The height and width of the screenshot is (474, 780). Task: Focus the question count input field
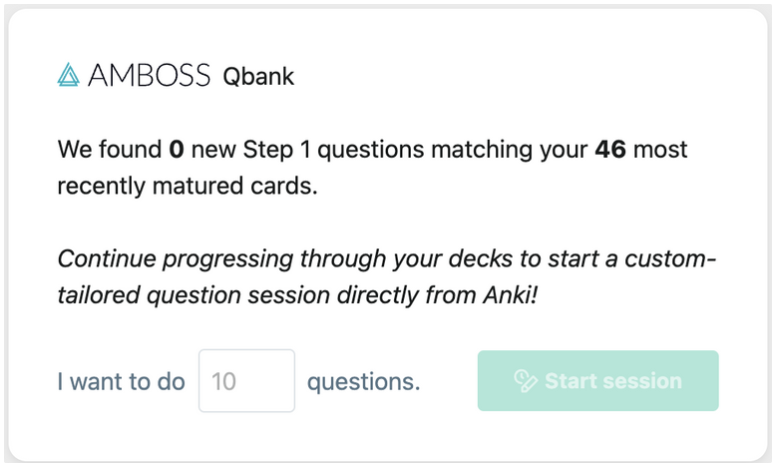coord(247,380)
